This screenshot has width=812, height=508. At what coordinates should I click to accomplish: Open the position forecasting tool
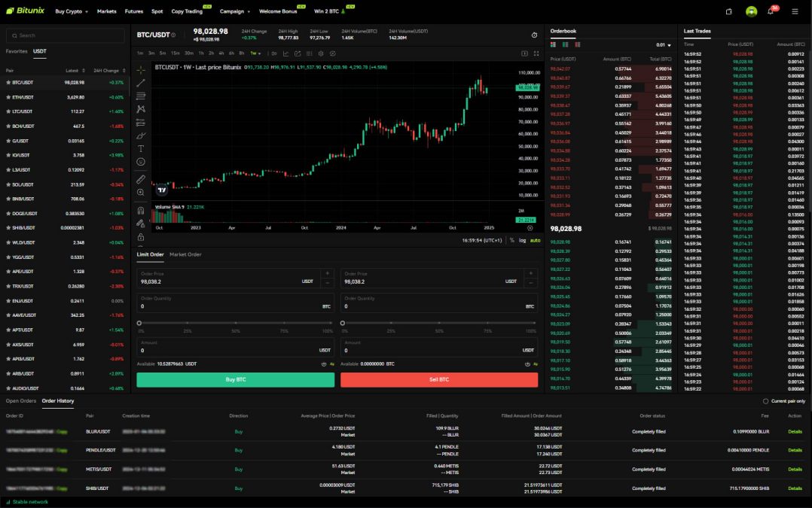(x=140, y=123)
